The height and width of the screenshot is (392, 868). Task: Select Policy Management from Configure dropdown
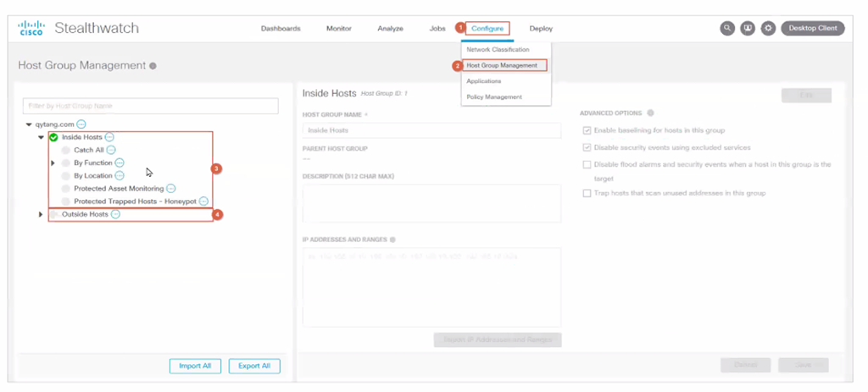[494, 97]
